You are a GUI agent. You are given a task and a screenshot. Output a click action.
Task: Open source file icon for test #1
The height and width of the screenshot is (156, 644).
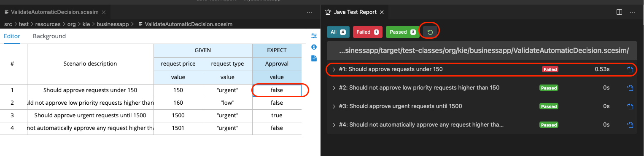(x=631, y=69)
